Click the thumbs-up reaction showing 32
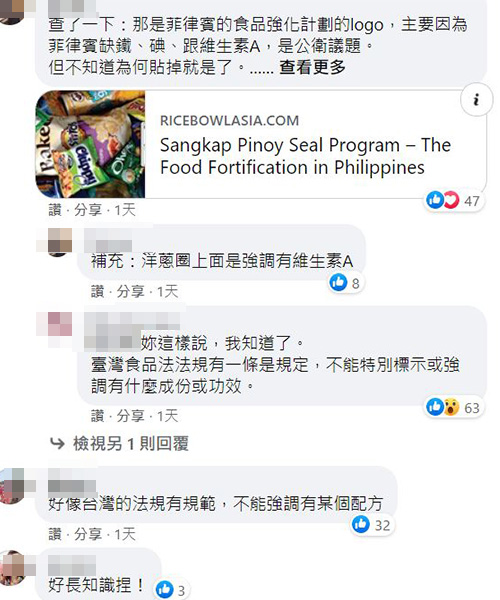The image size is (500, 600). point(371,525)
